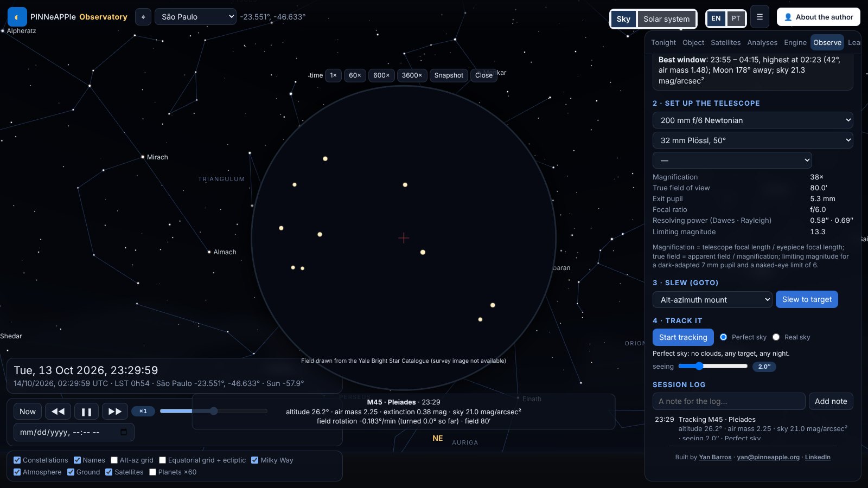Image resolution: width=868 pixels, height=488 pixels.
Task: Open the 32 mm Plössl eyepiece dropdown
Action: (752, 140)
